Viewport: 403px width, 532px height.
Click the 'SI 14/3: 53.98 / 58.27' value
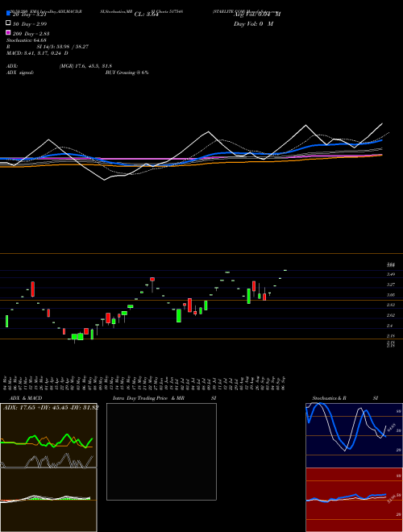pyautogui.click(x=63, y=47)
